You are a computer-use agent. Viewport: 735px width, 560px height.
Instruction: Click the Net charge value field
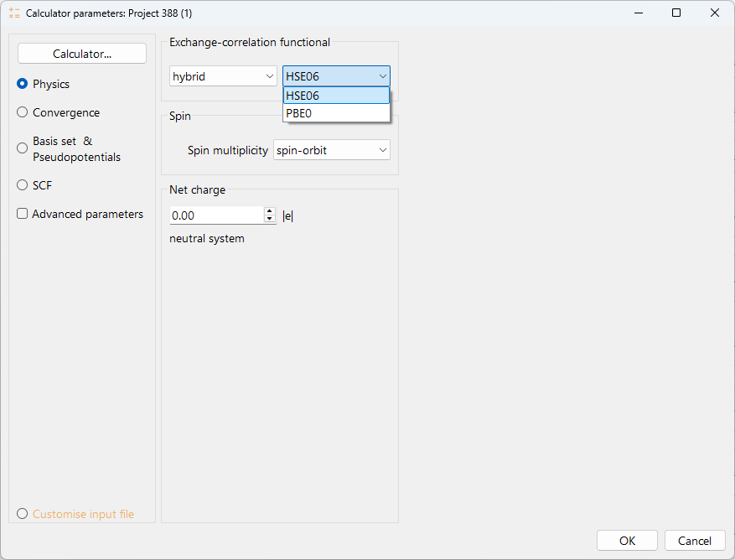(216, 215)
